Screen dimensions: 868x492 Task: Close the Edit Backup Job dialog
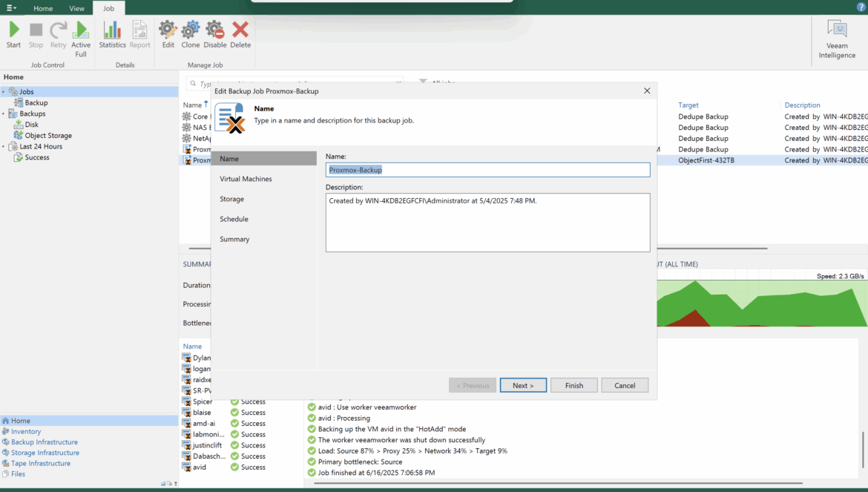pyautogui.click(x=647, y=91)
